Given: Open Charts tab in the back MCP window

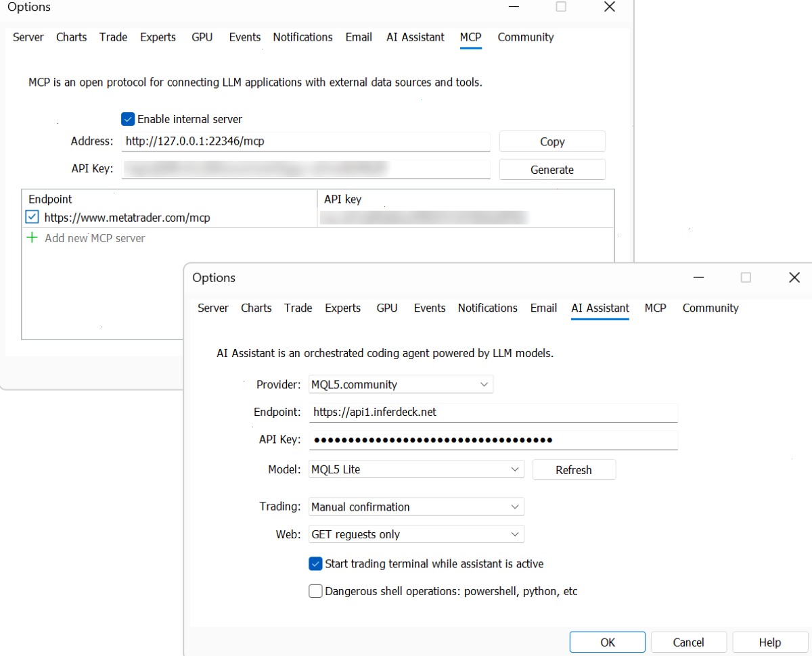Looking at the screenshot, I should pyautogui.click(x=72, y=37).
